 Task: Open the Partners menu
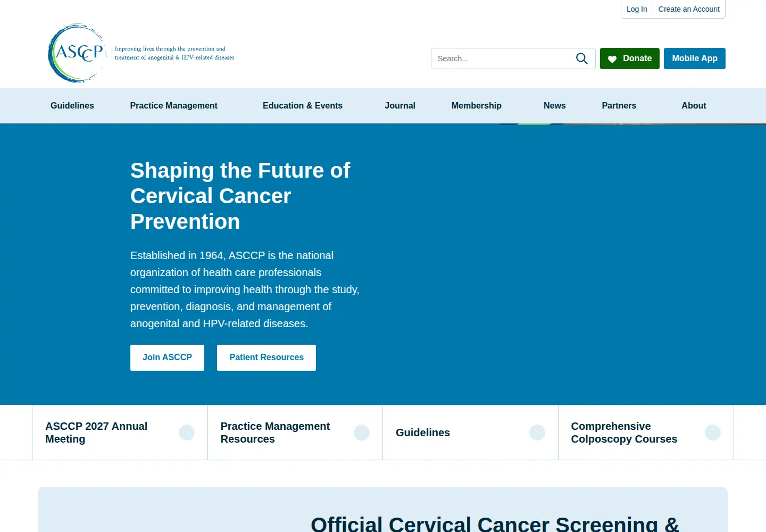point(619,106)
